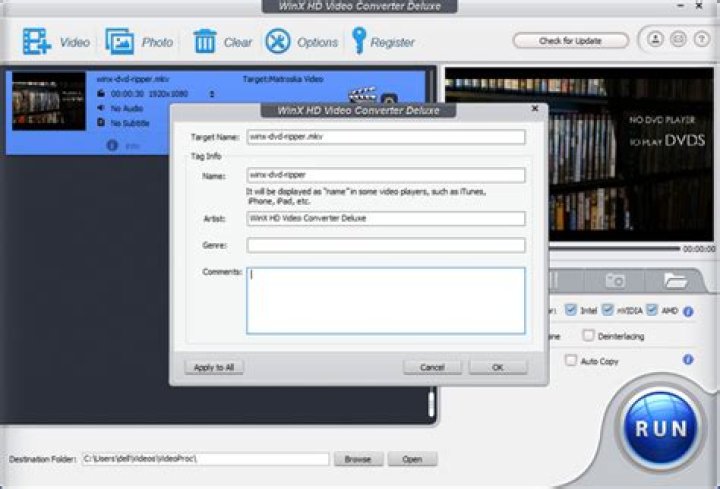Screen dimensions: 720x489
Task: Enable the Deinterlacing checkbox
Action: (589, 336)
